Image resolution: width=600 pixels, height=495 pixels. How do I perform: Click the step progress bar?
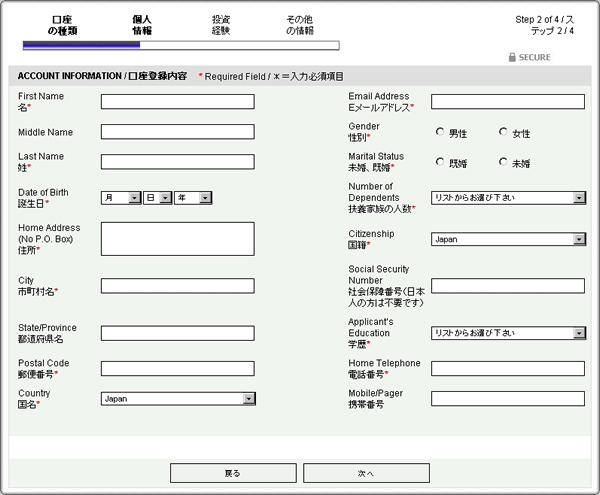pyautogui.click(x=181, y=46)
